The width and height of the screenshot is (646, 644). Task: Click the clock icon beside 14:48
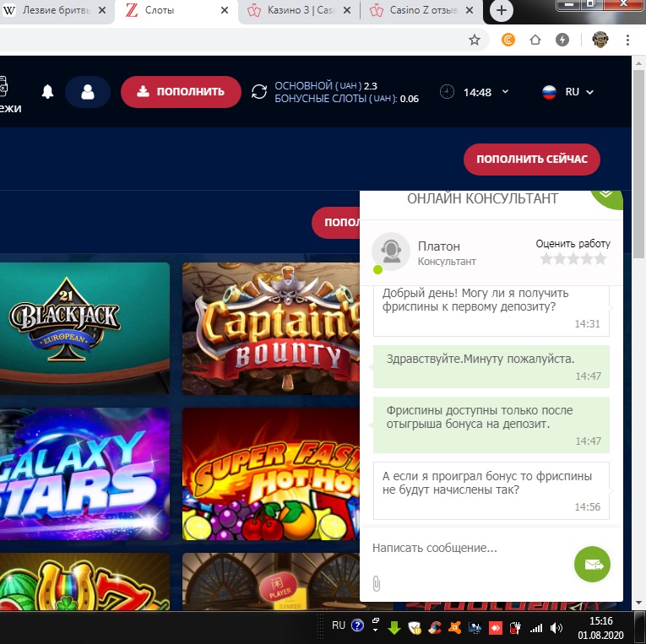pos(447,91)
